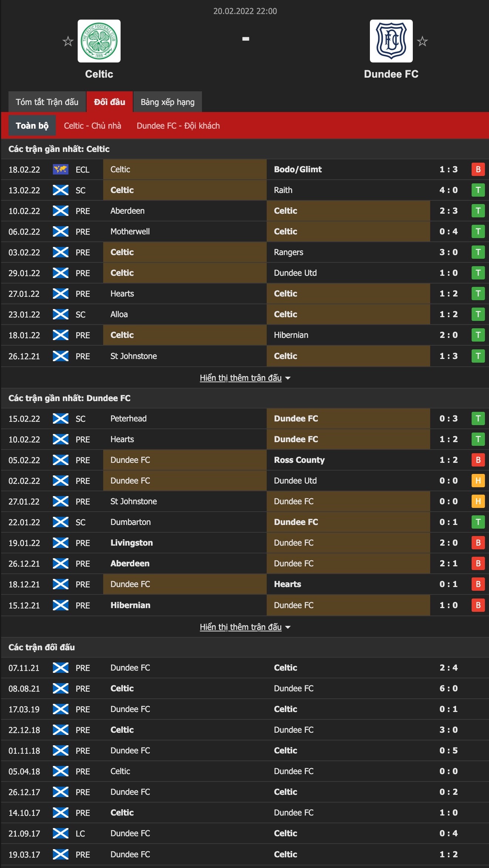
Task: Click the Scotland flag on Aberdeen–Celtic 10.02.22 row
Action: [61, 211]
